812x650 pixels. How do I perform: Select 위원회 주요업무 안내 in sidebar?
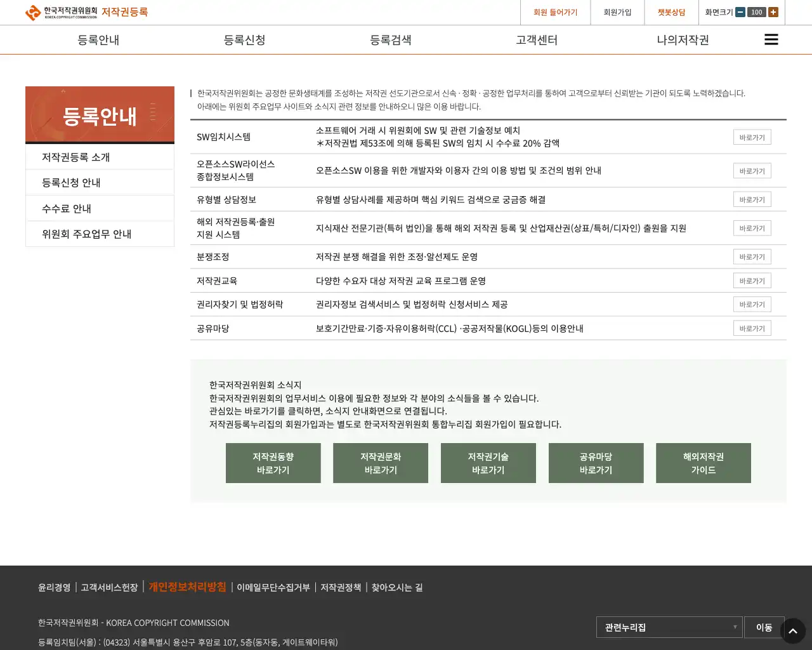click(100, 234)
